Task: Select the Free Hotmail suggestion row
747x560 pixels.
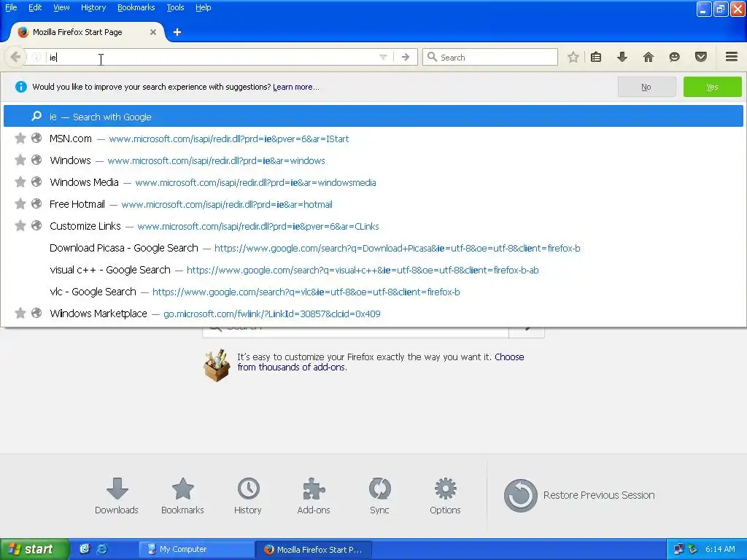Action: pos(373,204)
